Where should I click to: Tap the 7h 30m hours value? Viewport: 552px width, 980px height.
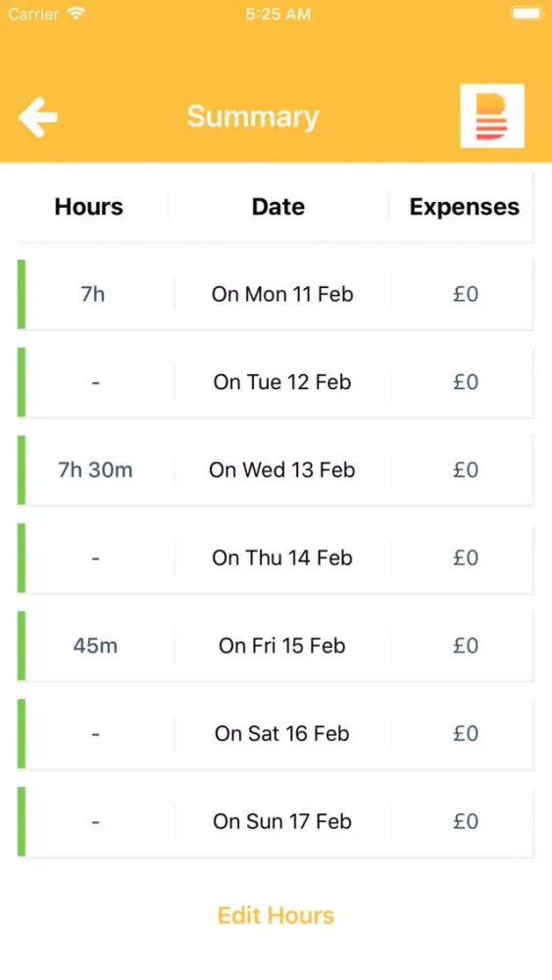click(x=95, y=469)
